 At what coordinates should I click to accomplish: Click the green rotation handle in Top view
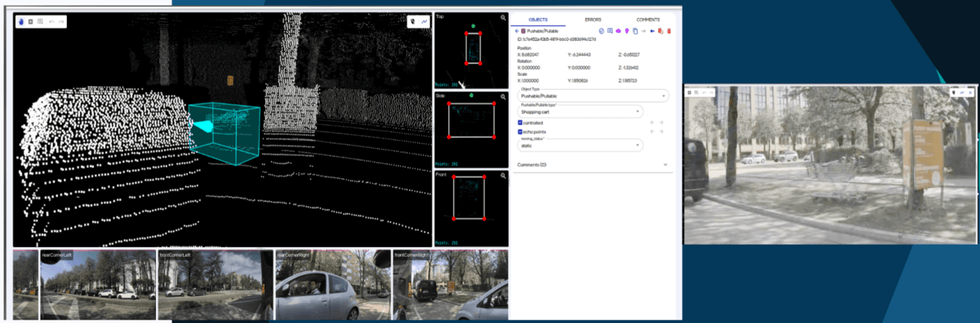[473, 25]
